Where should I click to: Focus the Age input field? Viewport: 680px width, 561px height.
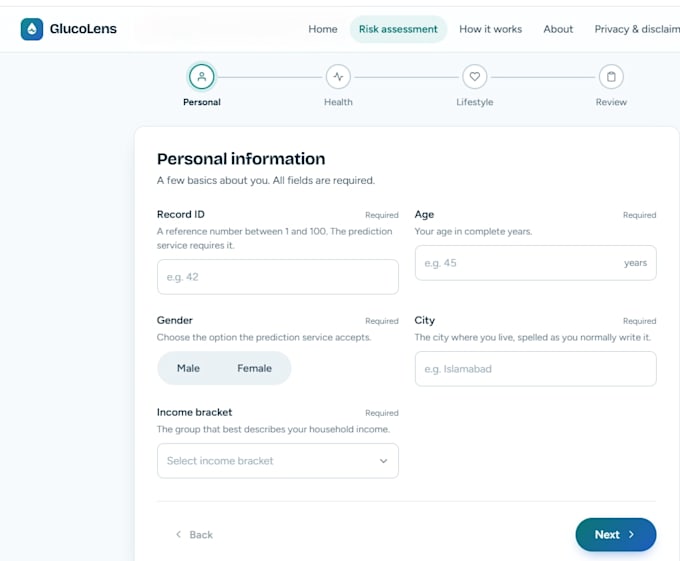tap(536, 263)
